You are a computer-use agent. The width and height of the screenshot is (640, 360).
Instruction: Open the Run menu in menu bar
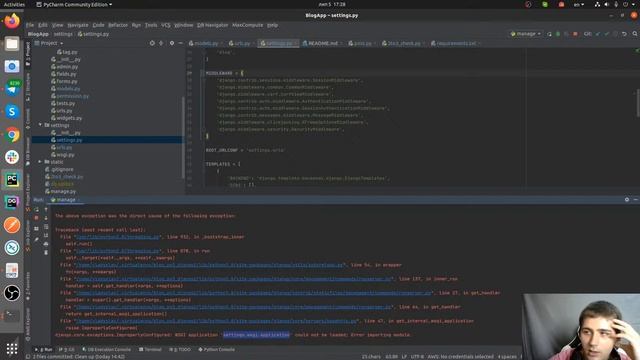(136, 25)
